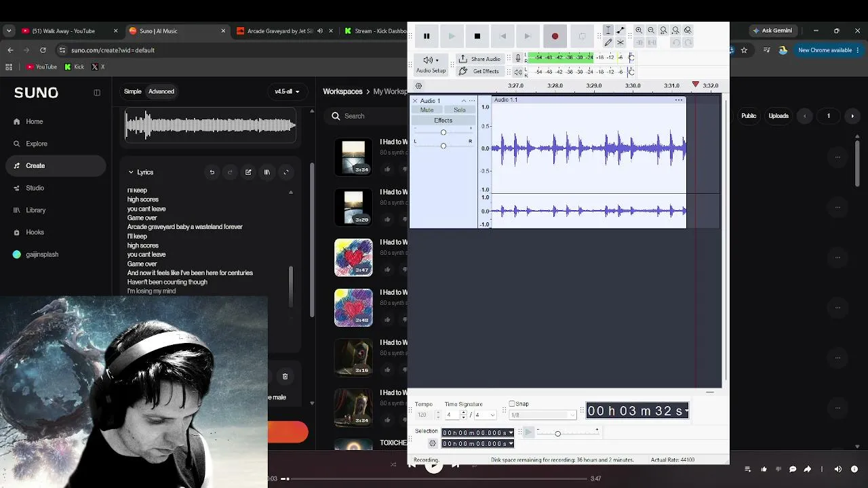Switch Suno to Simple mode
This screenshot has height=488, width=868.
click(132, 91)
